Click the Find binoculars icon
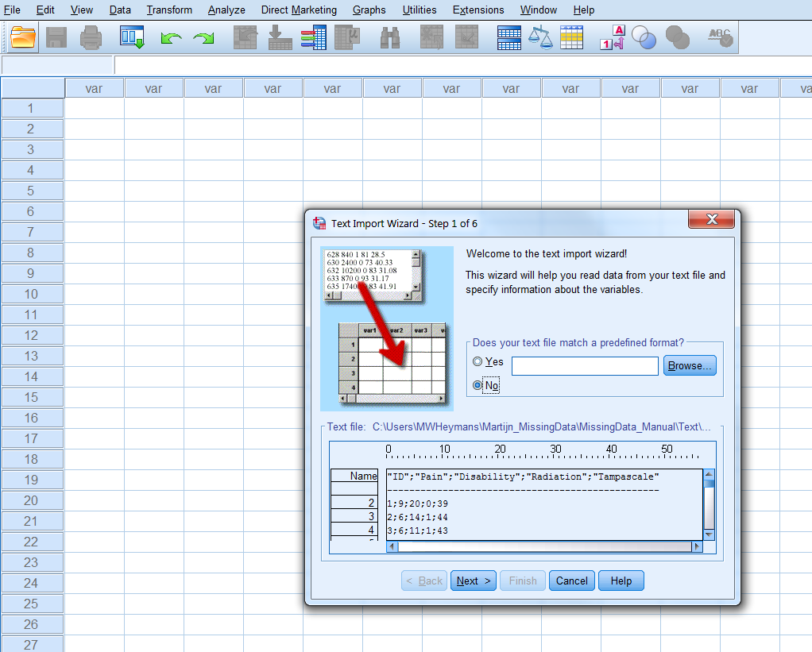Viewport: 812px width, 652px height. click(390, 37)
